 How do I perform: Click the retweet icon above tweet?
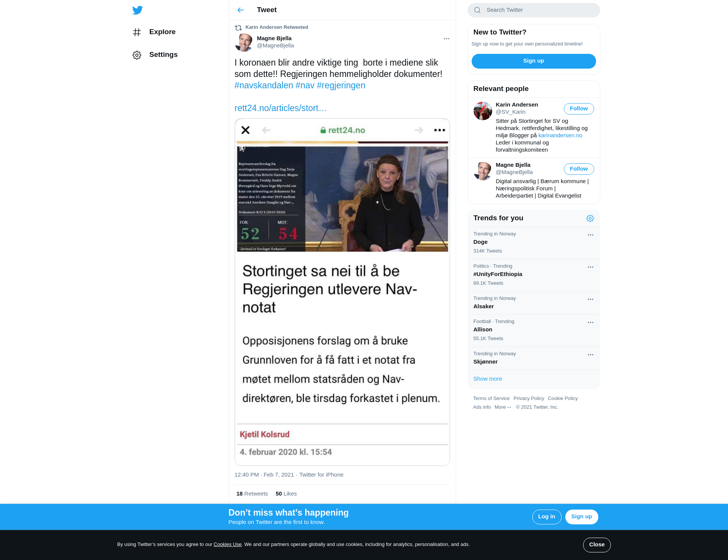(238, 28)
